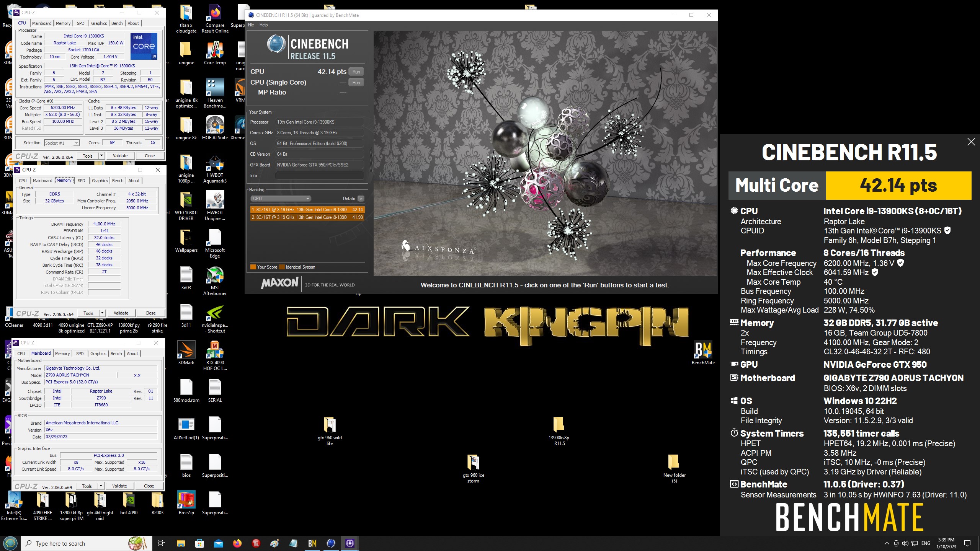
Task: Click Validate in CPU-Z CPU window
Action: 120,156
